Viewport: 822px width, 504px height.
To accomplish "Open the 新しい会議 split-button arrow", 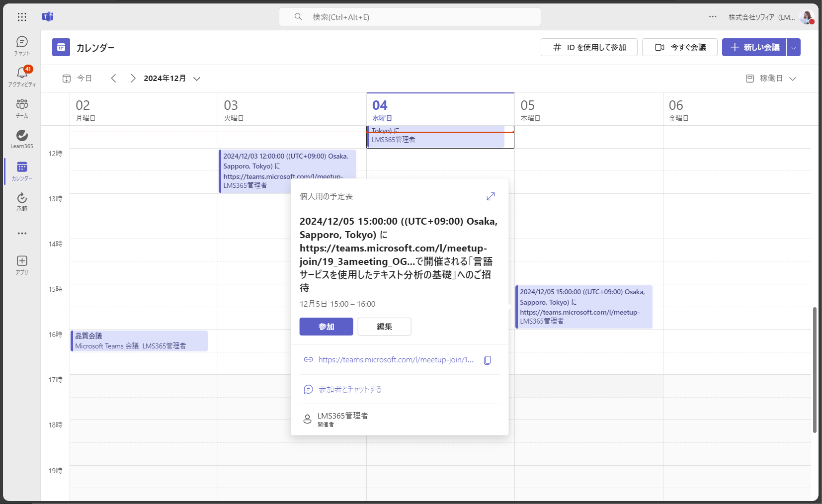I will (x=794, y=47).
